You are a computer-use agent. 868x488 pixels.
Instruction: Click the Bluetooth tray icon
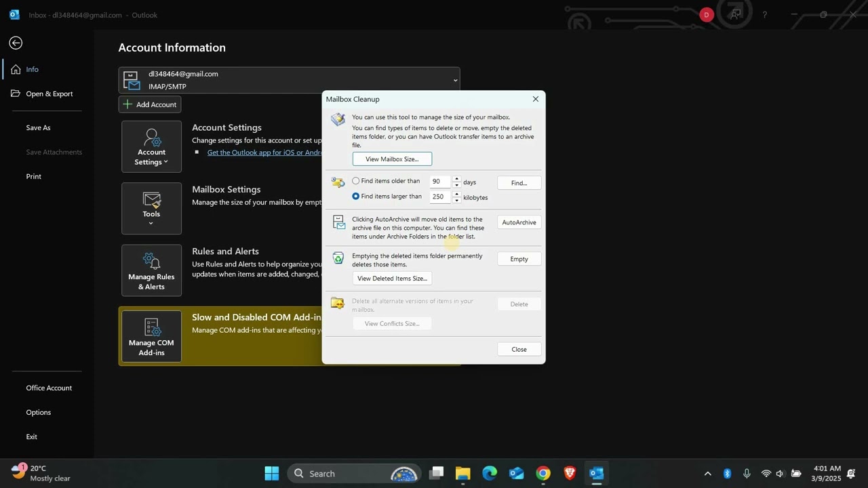(727, 473)
